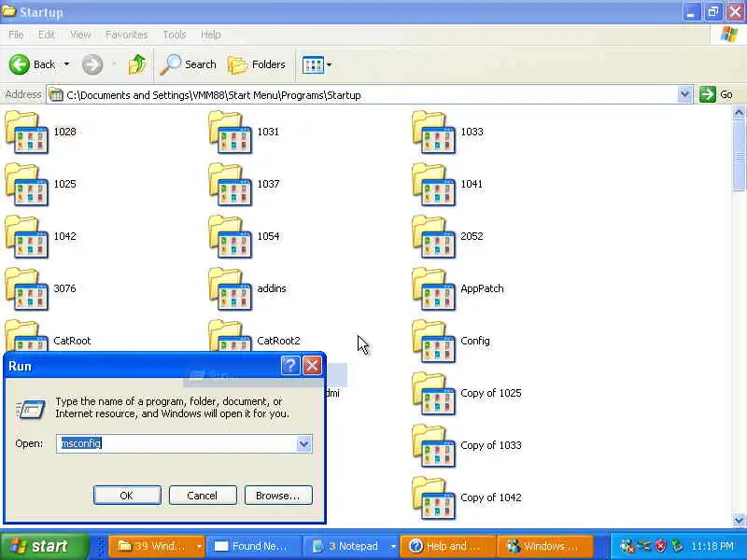Expand the Run dialog Open dropdown
This screenshot has height=560, width=747.
[304, 444]
